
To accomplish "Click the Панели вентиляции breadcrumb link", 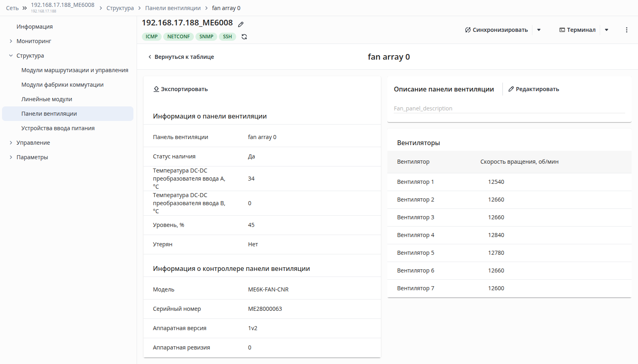I will (x=173, y=8).
